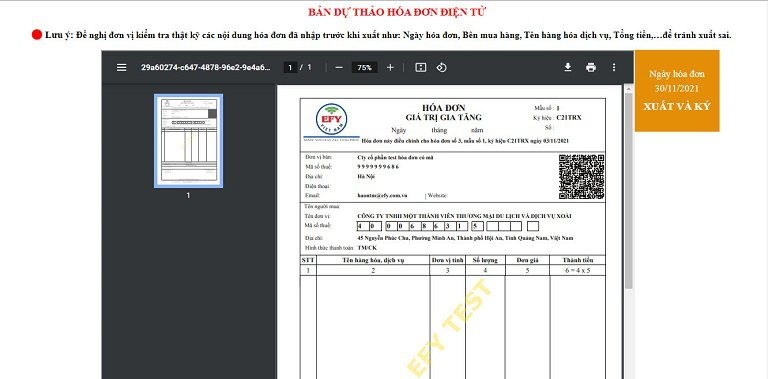768x379 pixels.
Task: Click the Ký hiệu C21TRX text
Action: pos(557,118)
